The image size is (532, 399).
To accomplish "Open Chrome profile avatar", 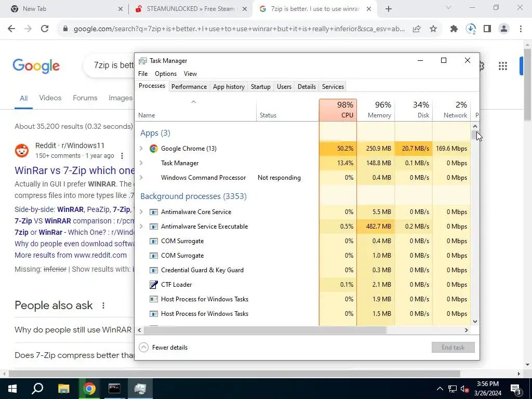I will tap(504, 29).
